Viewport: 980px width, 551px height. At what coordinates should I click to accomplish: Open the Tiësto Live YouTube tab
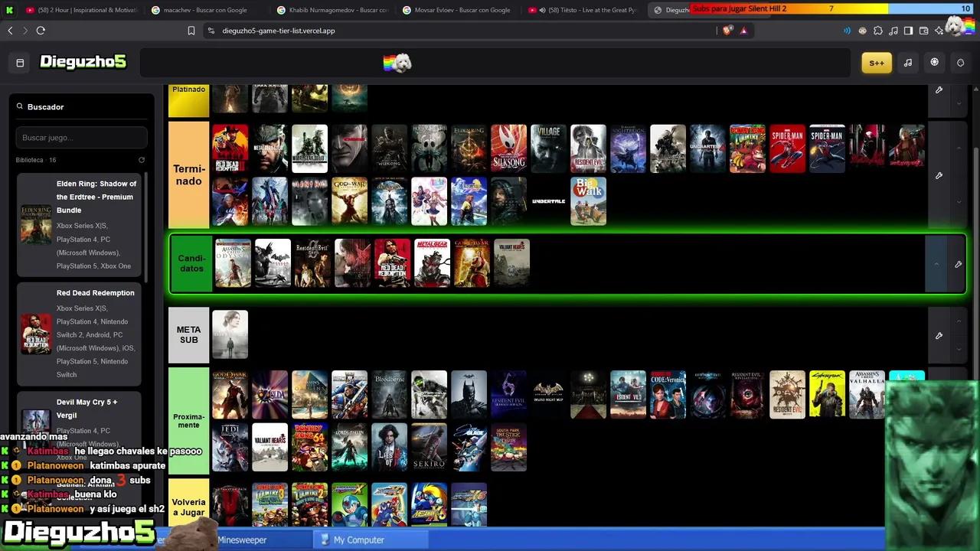point(582,10)
